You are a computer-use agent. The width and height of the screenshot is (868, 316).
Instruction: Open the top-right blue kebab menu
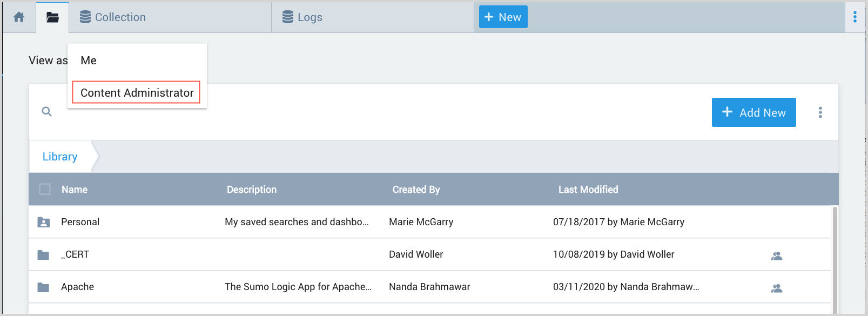click(854, 17)
